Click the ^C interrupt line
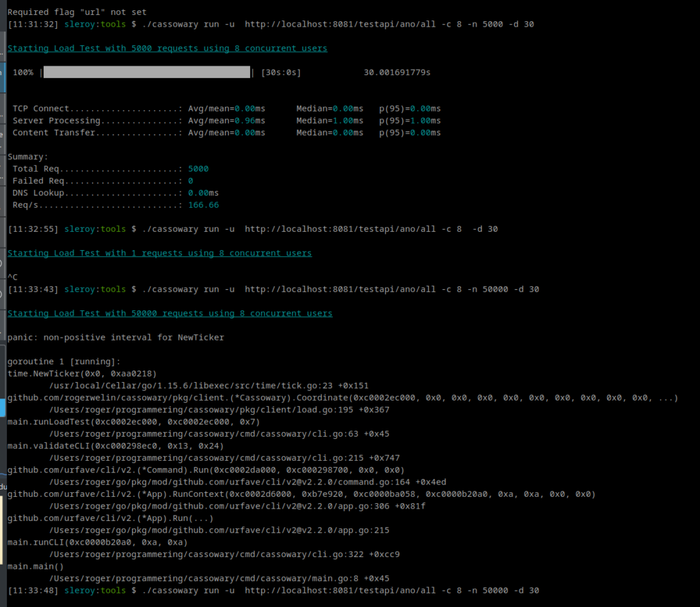This screenshot has width=700, height=607. (12, 277)
